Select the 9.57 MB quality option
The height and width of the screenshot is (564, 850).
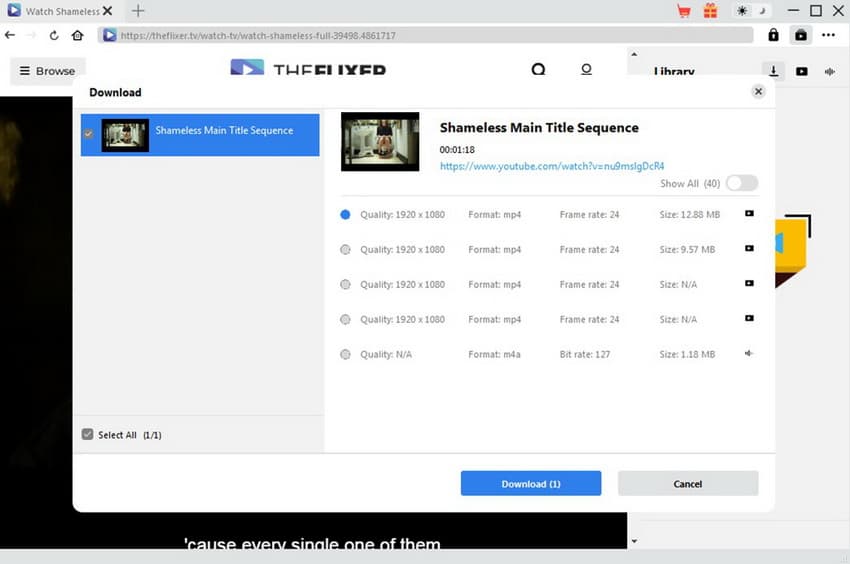(345, 249)
